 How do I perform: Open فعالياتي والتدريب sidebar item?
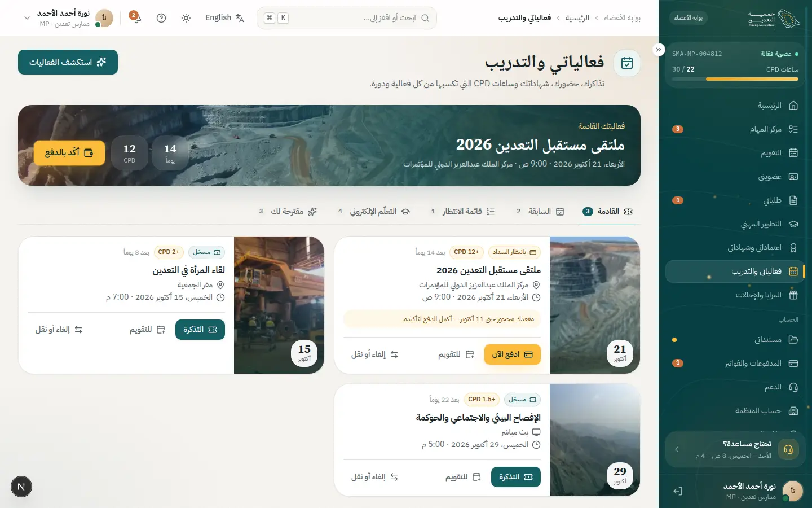[x=735, y=271]
